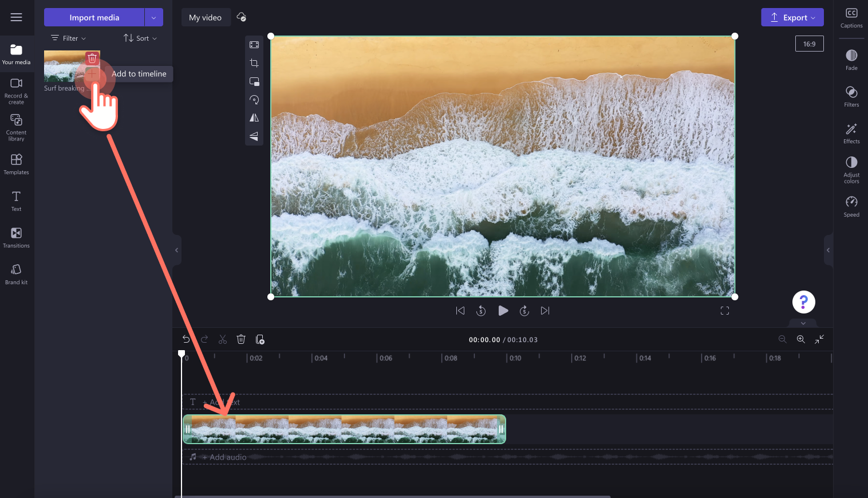Enter fullscreen preview

click(725, 311)
